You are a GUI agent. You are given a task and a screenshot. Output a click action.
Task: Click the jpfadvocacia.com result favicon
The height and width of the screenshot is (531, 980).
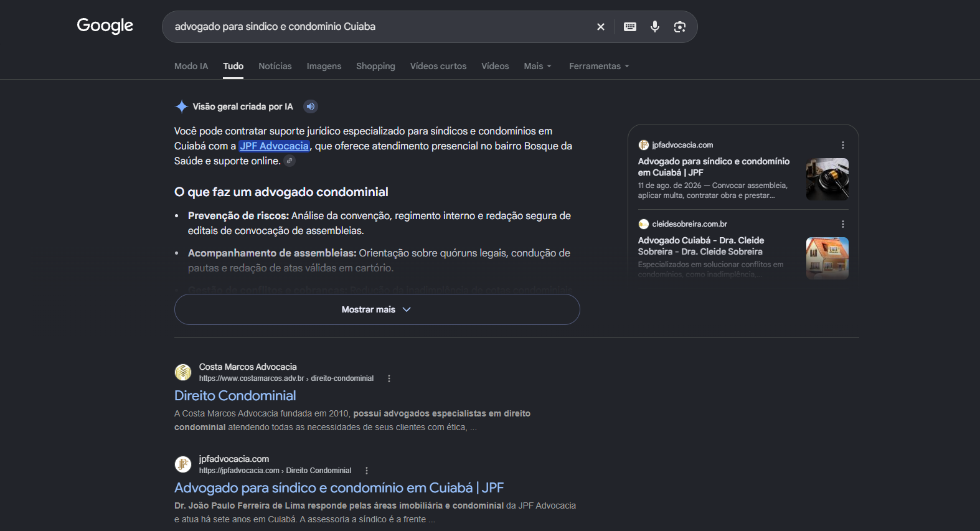(x=183, y=464)
